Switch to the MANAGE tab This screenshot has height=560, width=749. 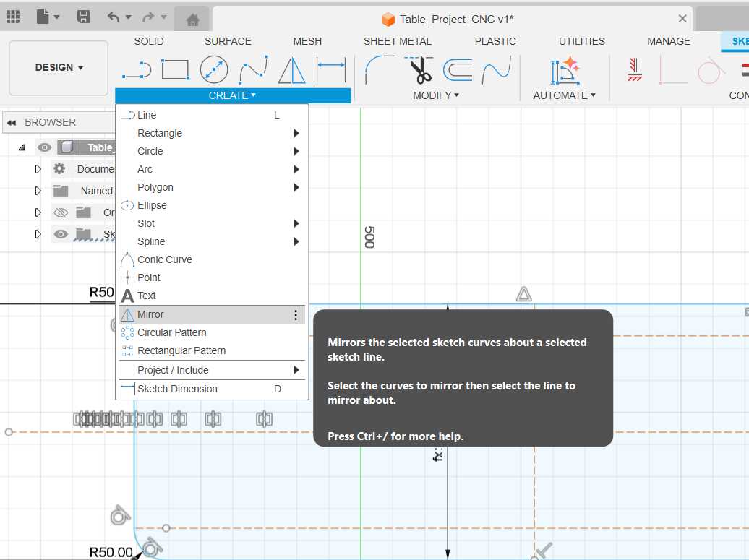pos(668,41)
